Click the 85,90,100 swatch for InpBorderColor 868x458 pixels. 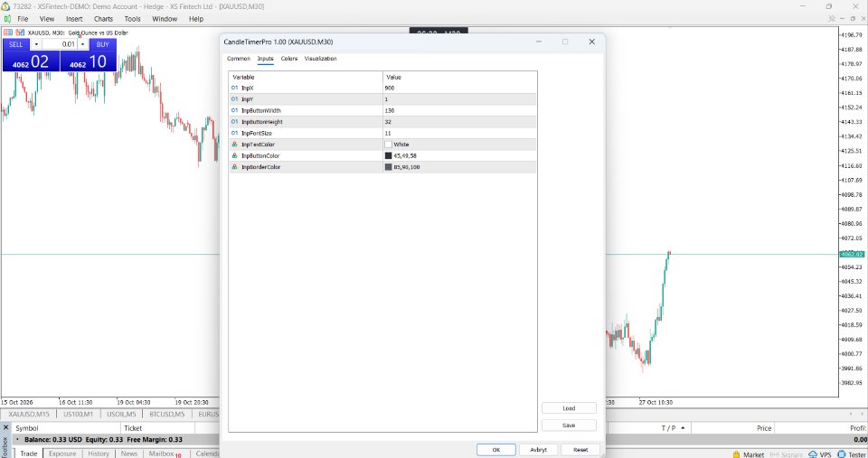(x=388, y=167)
